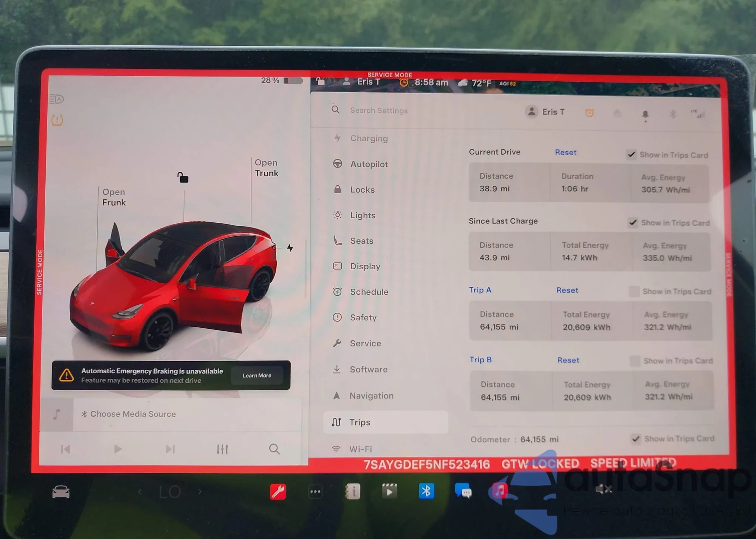Tap the red Service Mode wrench icon
This screenshot has height=539, width=756.
tap(278, 491)
